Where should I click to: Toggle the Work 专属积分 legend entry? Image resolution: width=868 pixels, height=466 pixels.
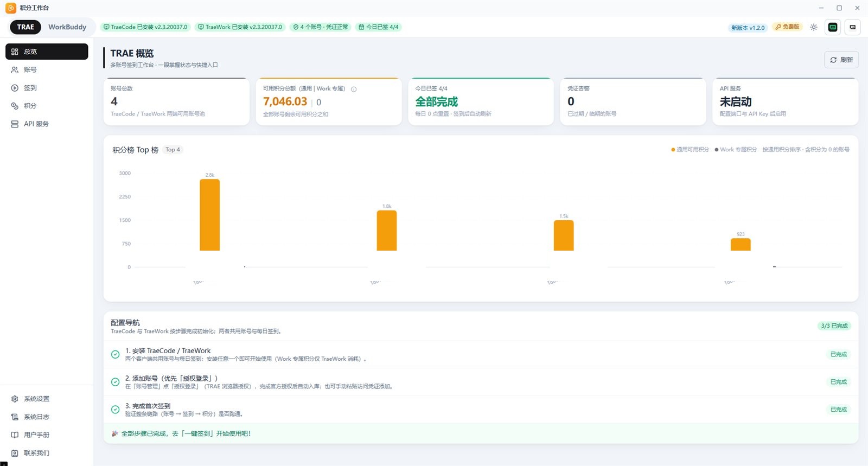[x=736, y=150]
